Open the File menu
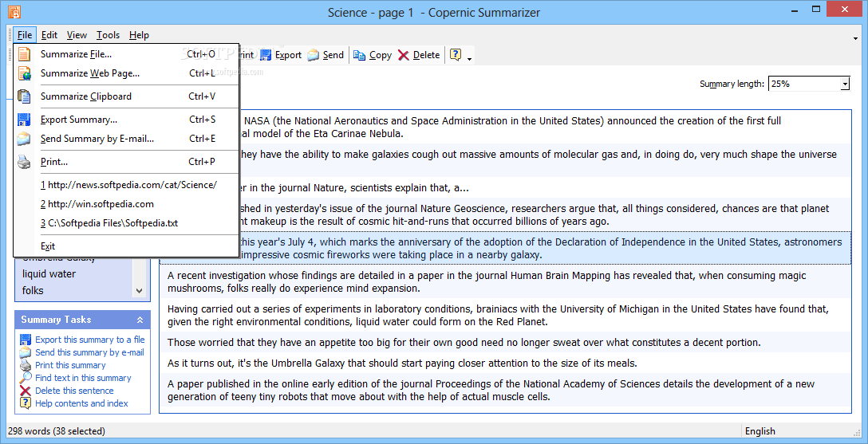This screenshot has width=868, height=444. [25, 35]
